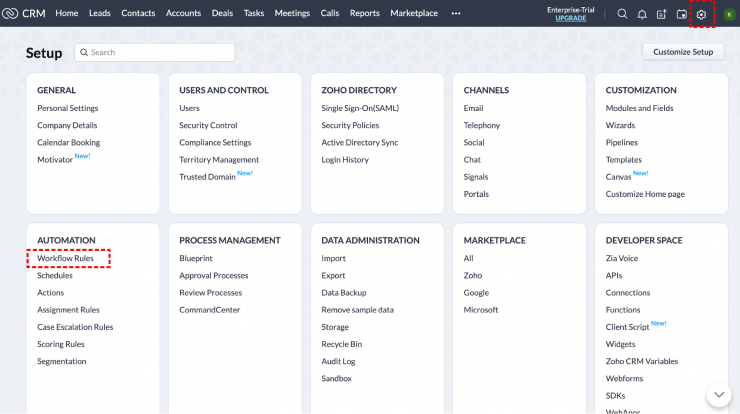
Task: Click the quick create plus icon
Action: (x=661, y=14)
